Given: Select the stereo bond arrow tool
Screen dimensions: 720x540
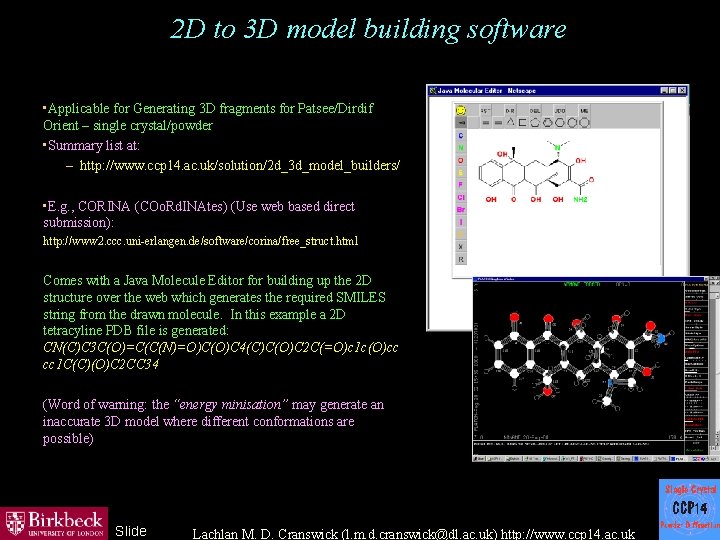Looking at the screenshot, I should coord(461,123).
